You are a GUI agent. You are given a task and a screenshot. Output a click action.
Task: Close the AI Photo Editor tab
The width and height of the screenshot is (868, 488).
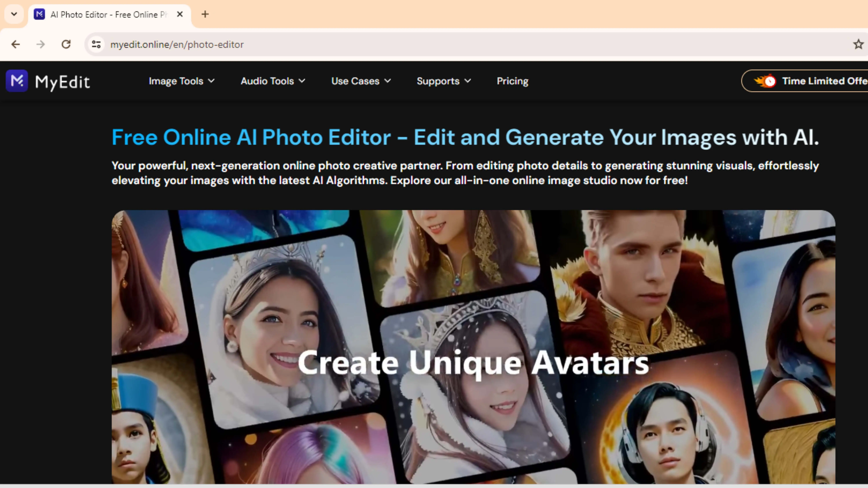click(x=180, y=14)
